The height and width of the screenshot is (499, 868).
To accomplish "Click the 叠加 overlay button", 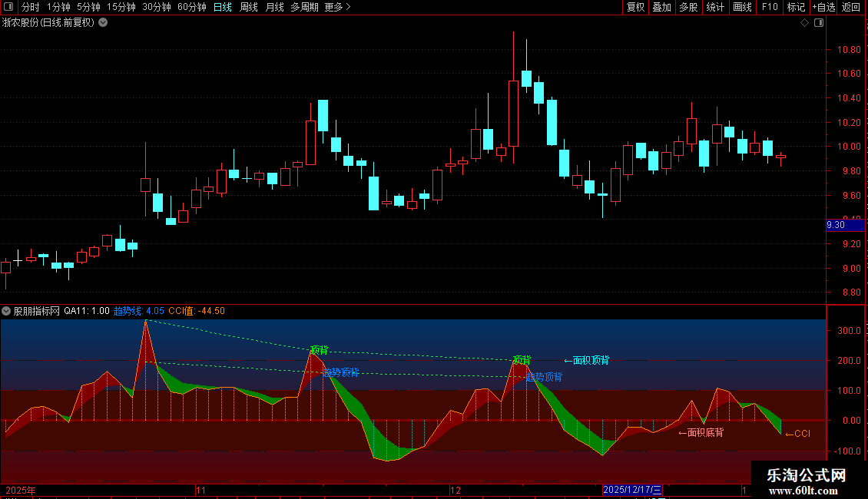I will pyautogui.click(x=662, y=7).
